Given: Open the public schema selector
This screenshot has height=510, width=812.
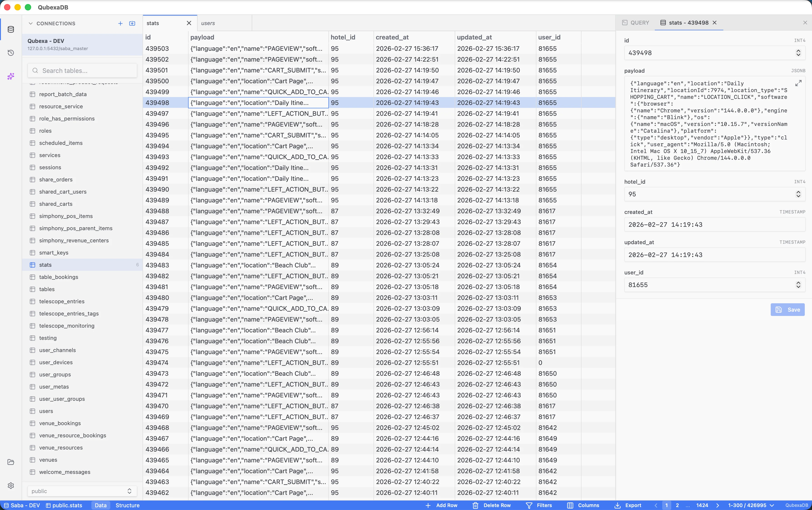Looking at the screenshot, I should point(82,491).
